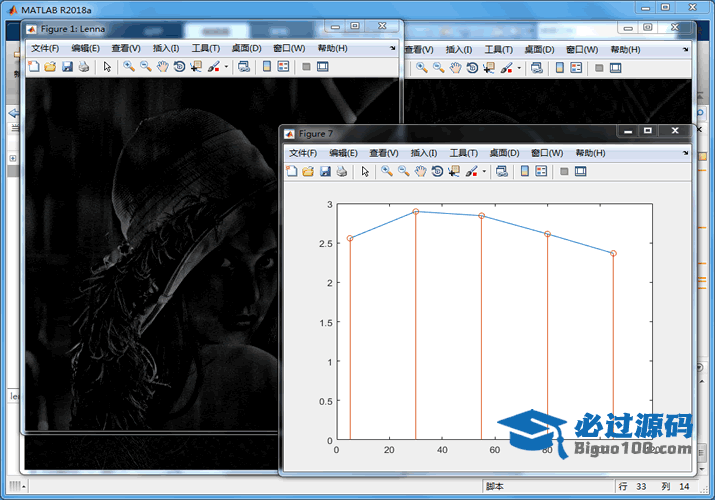
Task: Select the Pan hand tool in Figure 7
Action: pos(421,172)
